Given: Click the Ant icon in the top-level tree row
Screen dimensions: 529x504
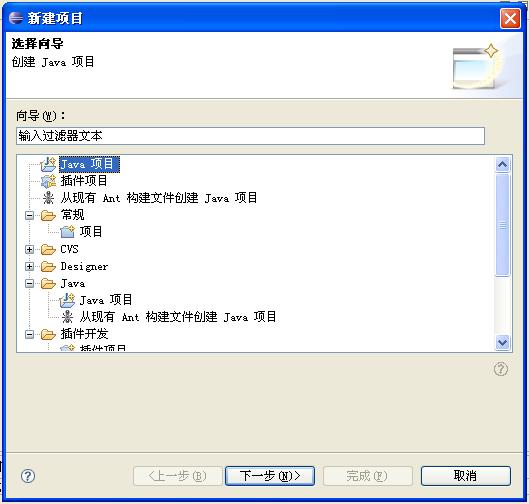Looking at the screenshot, I should coord(48,198).
